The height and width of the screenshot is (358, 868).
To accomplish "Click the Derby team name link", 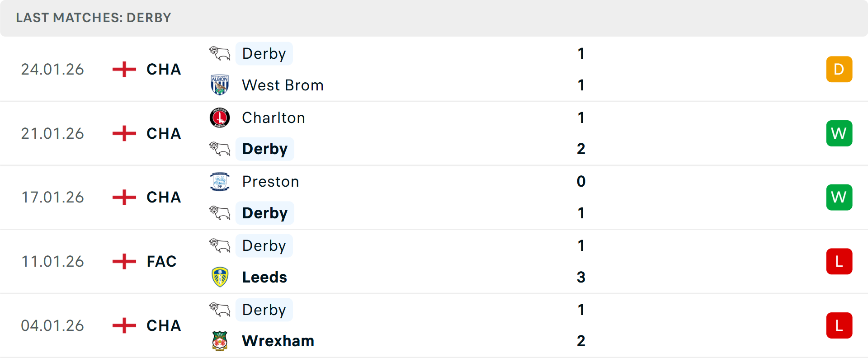I will pos(264,53).
